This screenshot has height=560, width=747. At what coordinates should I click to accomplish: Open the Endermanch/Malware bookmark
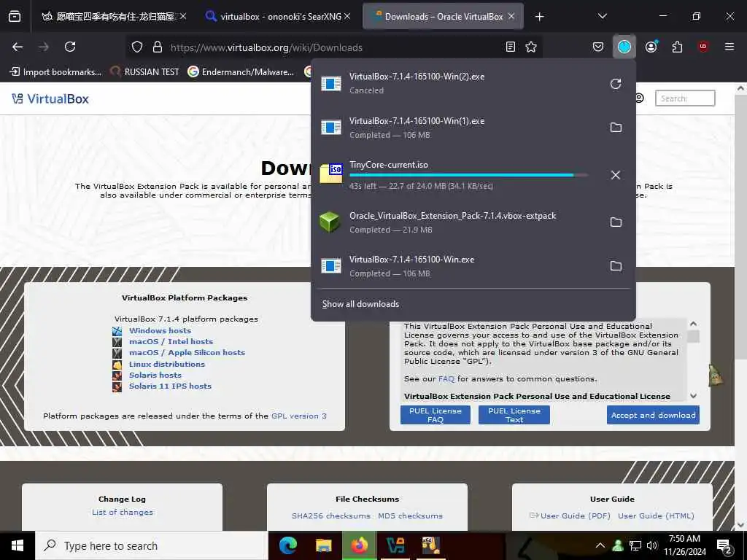pyautogui.click(x=241, y=72)
